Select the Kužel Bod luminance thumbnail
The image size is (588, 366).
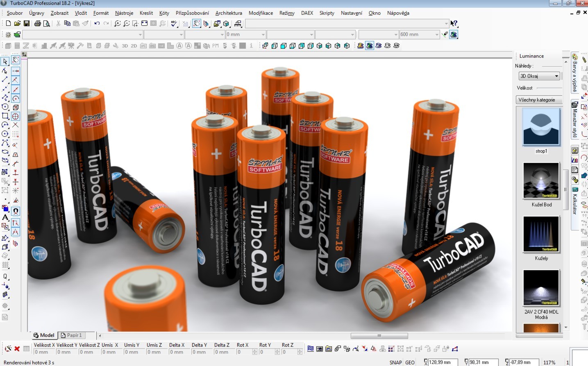point(541,181)
